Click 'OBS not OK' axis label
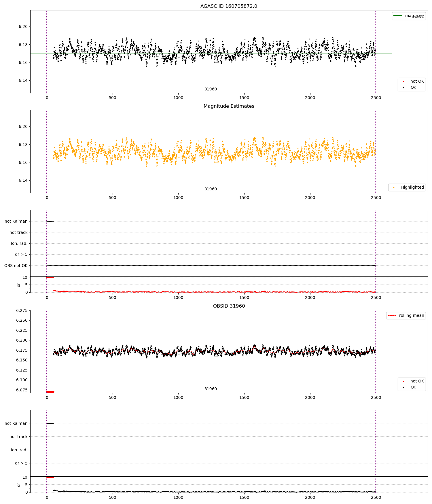 [x=16, y=266]
